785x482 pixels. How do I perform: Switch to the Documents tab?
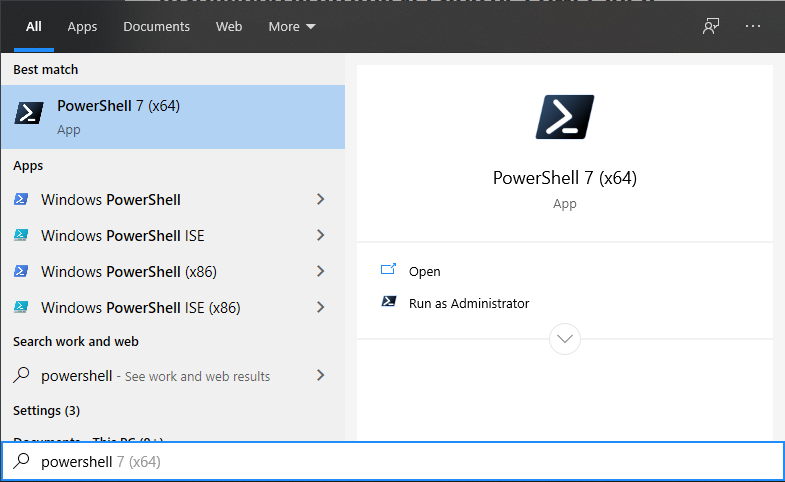click(156, 27)
